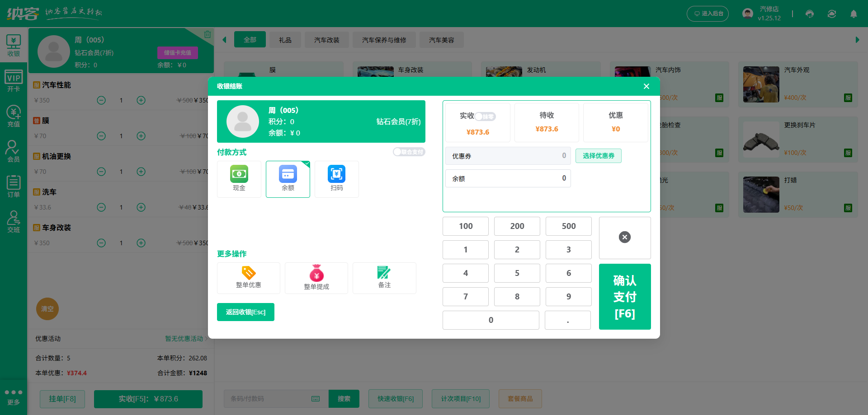868x415 pixels.
Task: Toggle the round-off (抹零) switch
Action: click(485, 117)
